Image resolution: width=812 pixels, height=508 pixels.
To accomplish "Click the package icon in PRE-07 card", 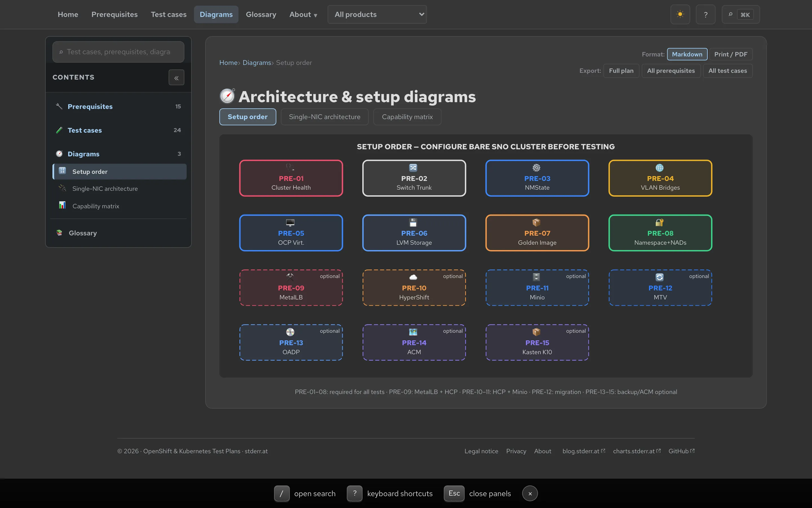I will (x=536, y=222).
